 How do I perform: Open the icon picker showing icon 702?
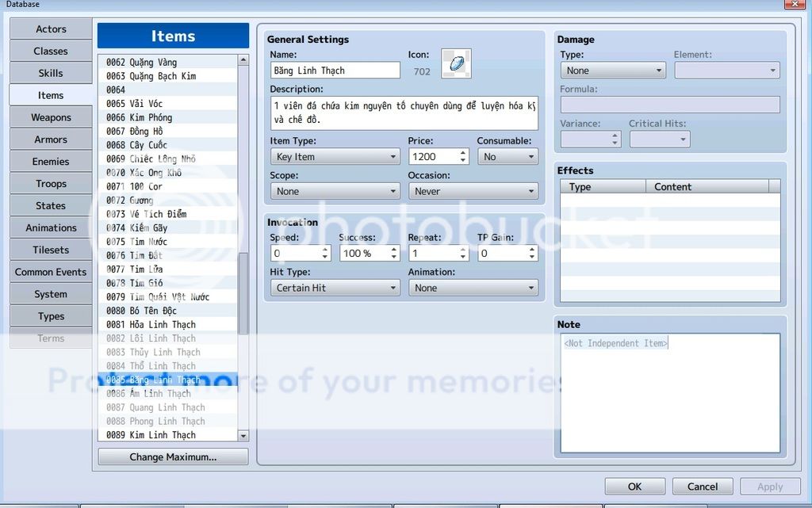tap(456, 63)
